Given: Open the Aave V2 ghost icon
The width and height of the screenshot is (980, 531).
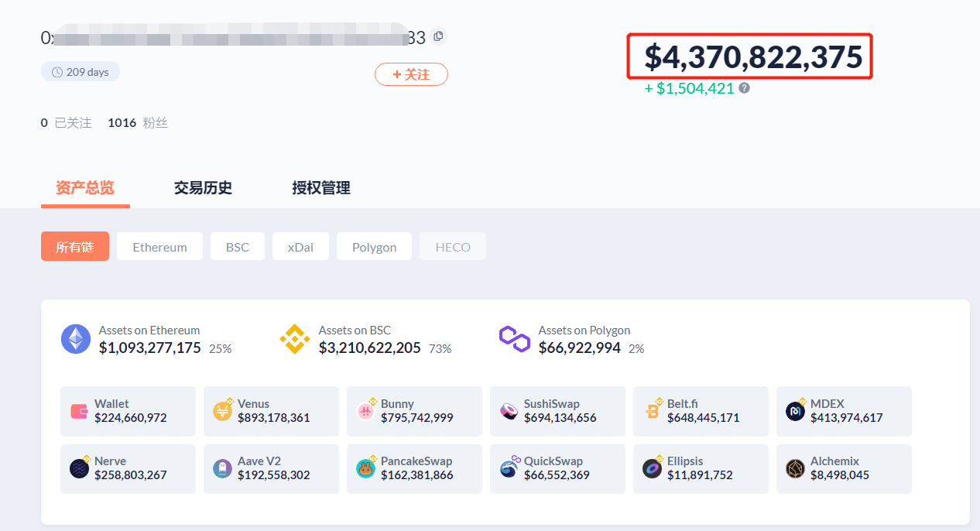Looking at the screenshot, I should click(x=221, y=468).
